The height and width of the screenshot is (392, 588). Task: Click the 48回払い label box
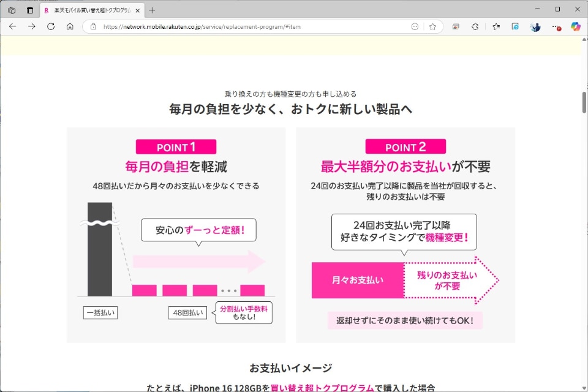pyautogui.click(x=187, y=313)
